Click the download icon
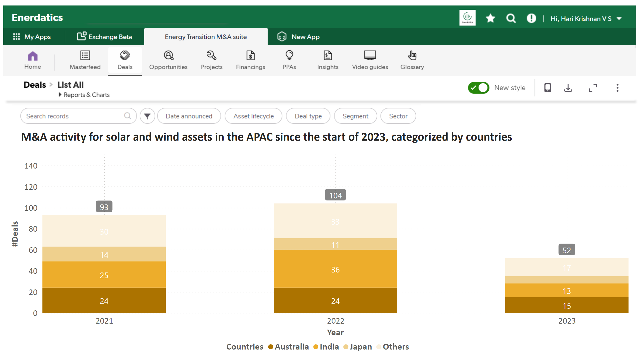The image size is (639, 364). click(x=568, y=88)
